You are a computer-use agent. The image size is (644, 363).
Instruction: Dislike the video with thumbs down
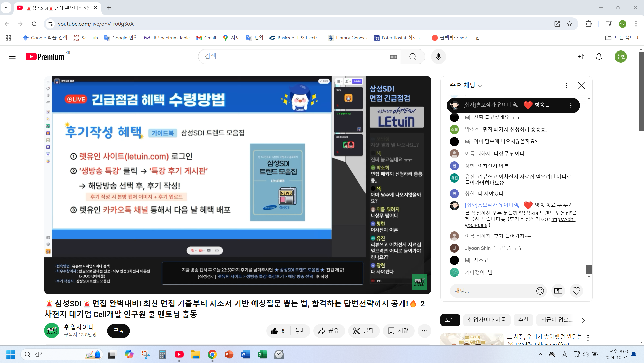299,331
